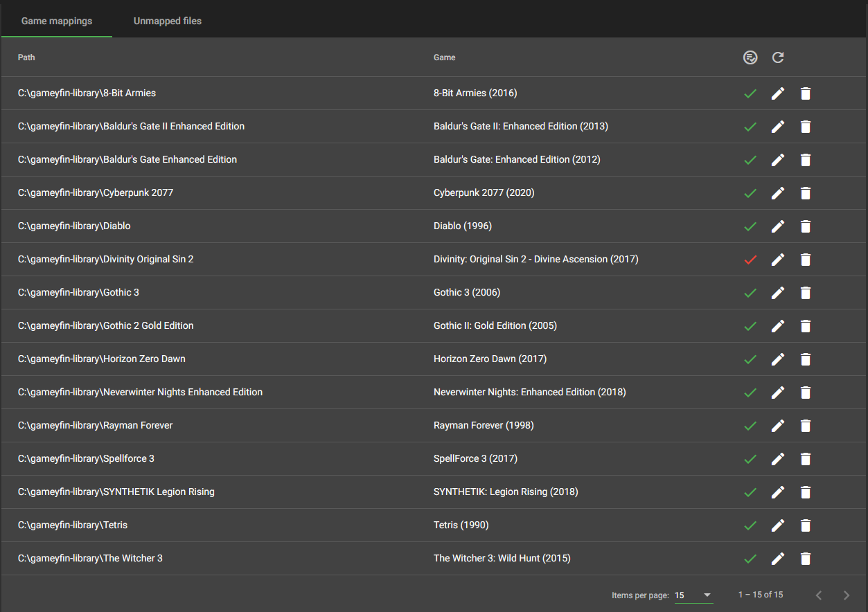
Task: Click game title Tetris (1990)
Action: [x=461, y=525]
